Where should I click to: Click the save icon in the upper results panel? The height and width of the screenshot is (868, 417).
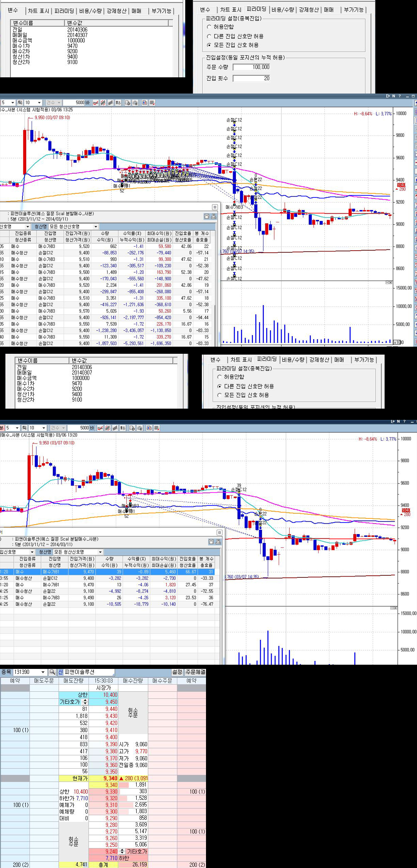click(x=206, y=216)
